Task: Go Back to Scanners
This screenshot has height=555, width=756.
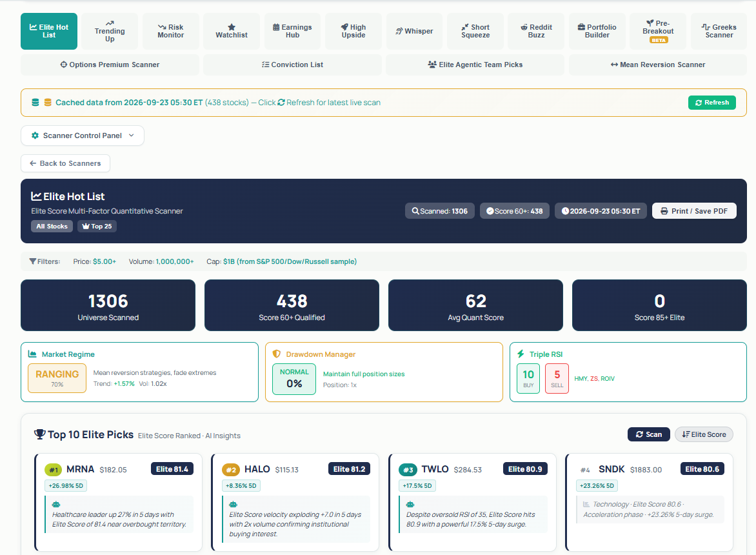Action: [66, 163]
